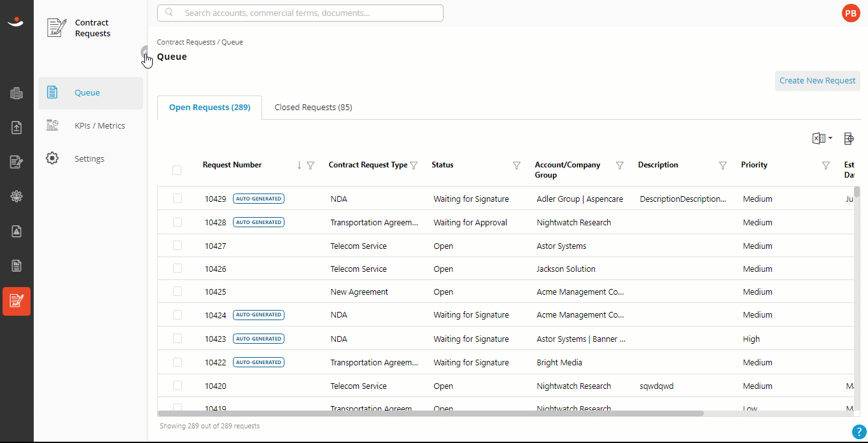Check the box for request 10425
This screenshot has width=868, height=443.
(x=178, y=291)
